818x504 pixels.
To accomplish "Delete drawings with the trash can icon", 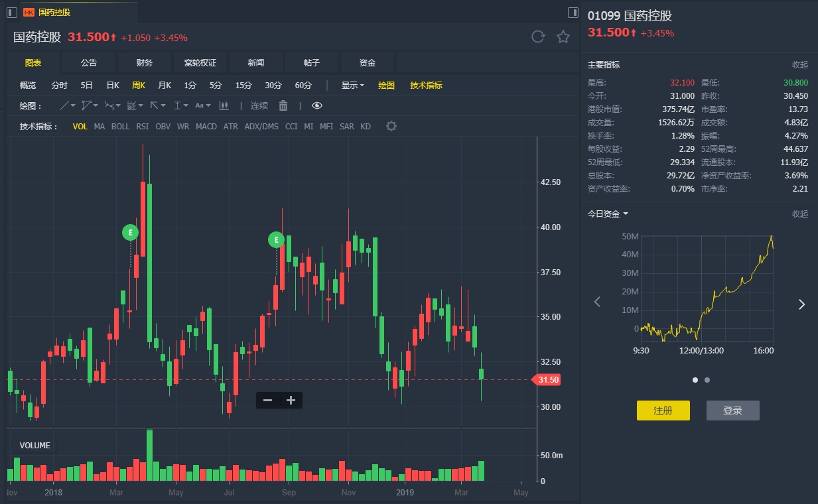I will [x=283, y=105].
